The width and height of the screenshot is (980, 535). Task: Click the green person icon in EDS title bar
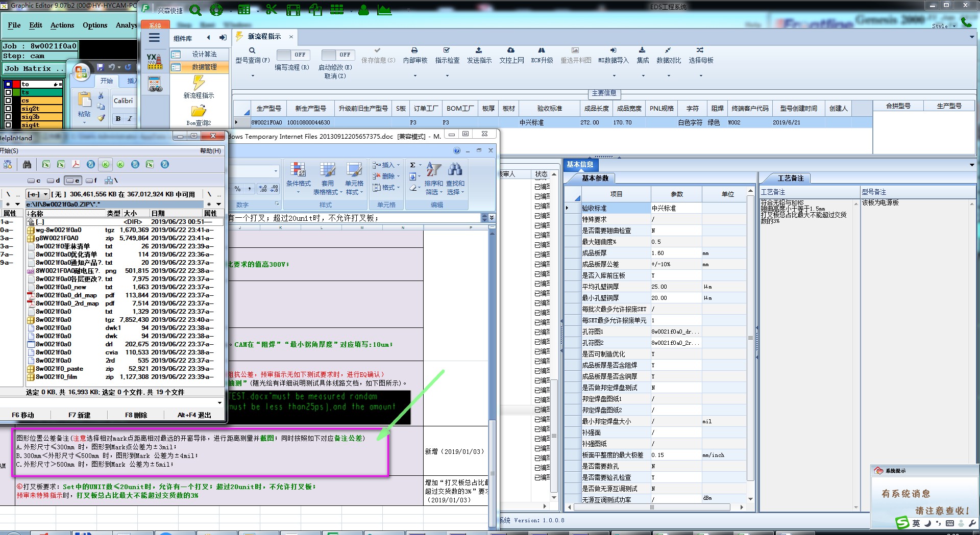[363, 10]
